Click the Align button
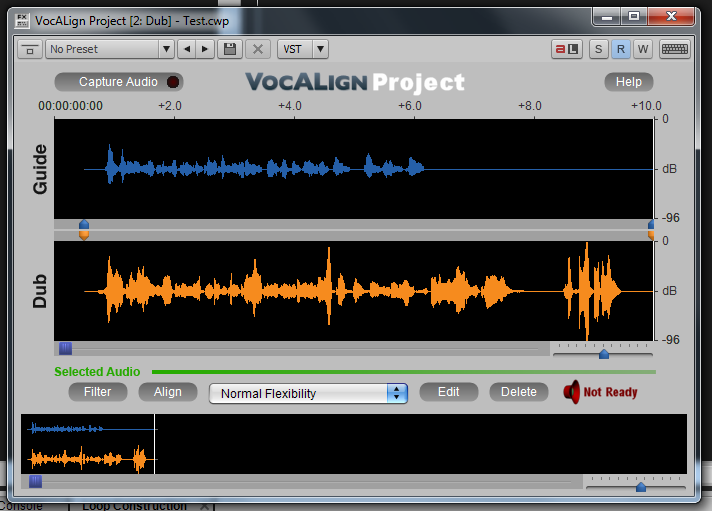Image resolution: width=712 pixels, height=511 pixels. pyautogui.click(x=168, y=392)
